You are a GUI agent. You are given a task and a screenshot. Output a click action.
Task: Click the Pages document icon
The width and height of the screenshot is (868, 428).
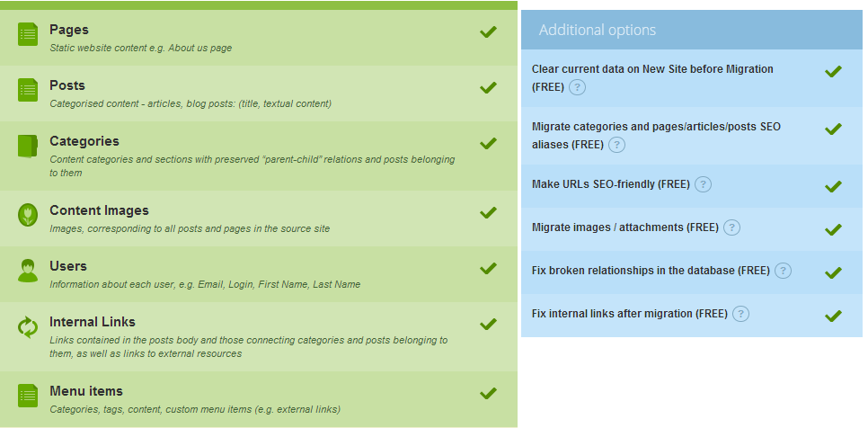[x=28, y=34]
